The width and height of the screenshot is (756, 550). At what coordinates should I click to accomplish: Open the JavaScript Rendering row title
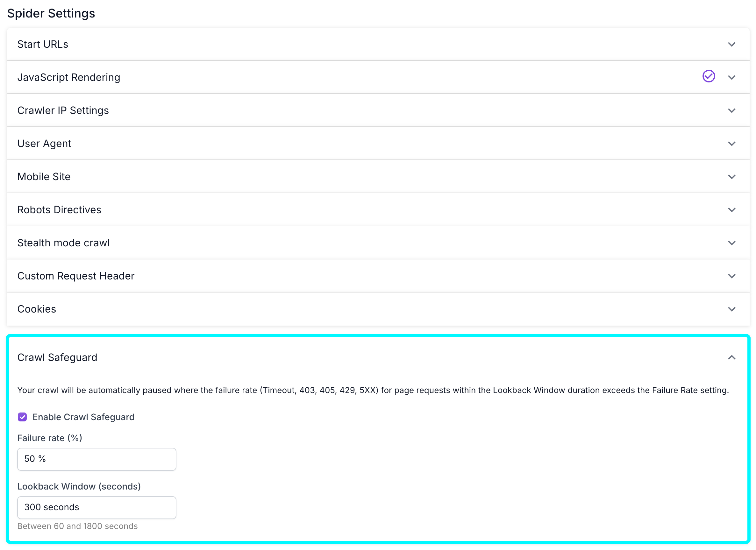tap(69, 77)
